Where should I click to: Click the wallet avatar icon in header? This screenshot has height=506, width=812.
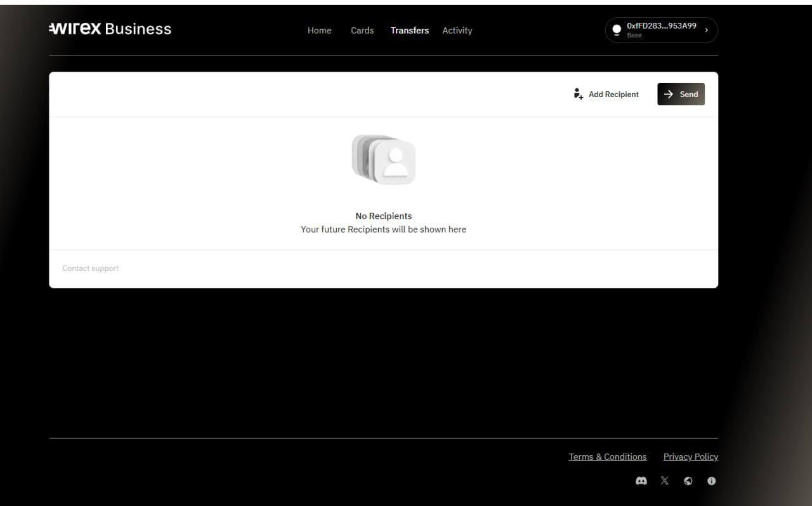pyautogui.click(x=617, y=30)
